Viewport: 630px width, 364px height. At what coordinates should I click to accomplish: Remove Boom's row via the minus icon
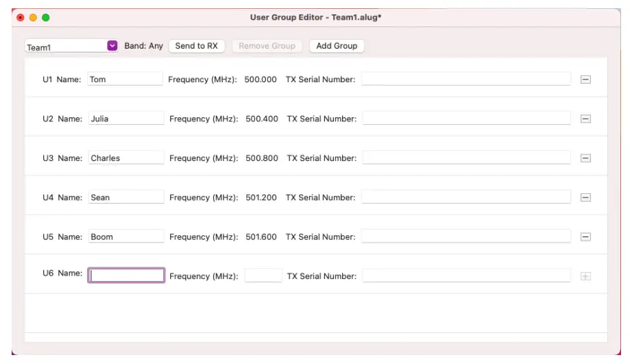click(x=585, y=237)
